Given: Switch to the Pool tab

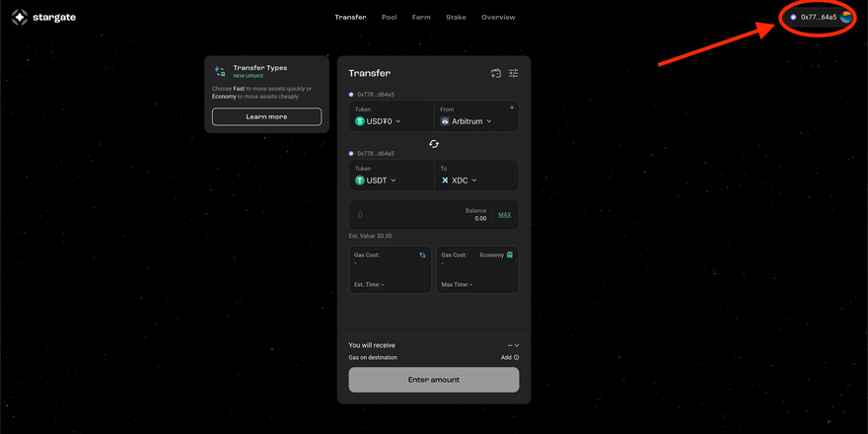Looking at the screenshot, I should [389, 17].
